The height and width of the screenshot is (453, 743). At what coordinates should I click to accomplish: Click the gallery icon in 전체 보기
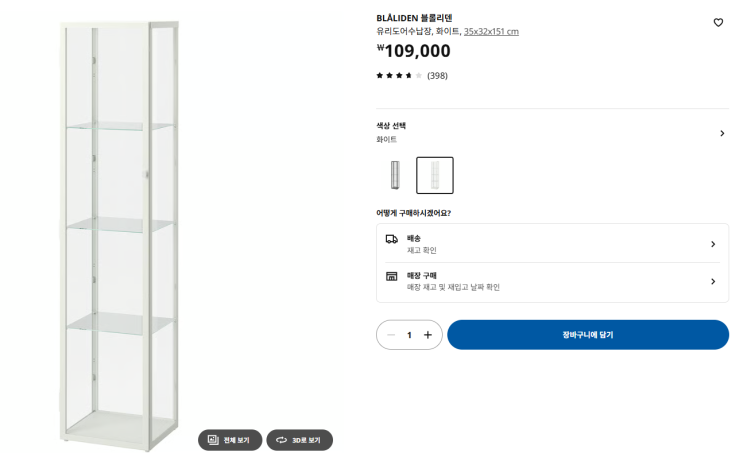click(x=213, y=440)
